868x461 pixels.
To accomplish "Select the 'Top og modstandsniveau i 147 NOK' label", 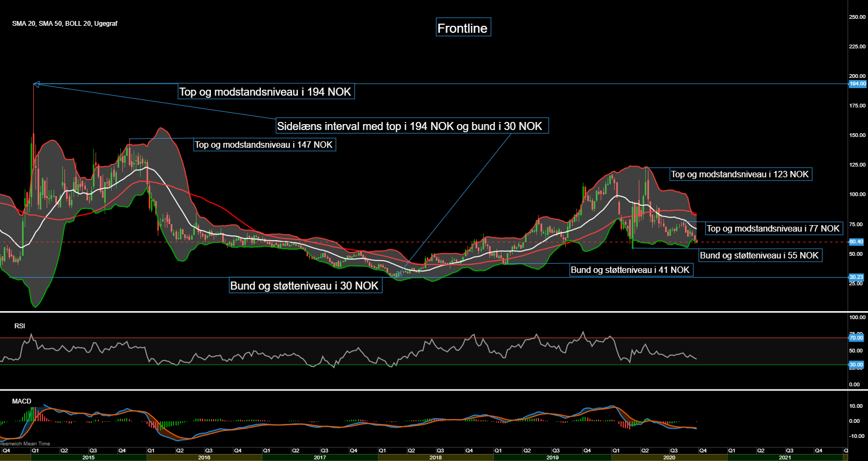I will pyautogui.click(x=264, y=145).
